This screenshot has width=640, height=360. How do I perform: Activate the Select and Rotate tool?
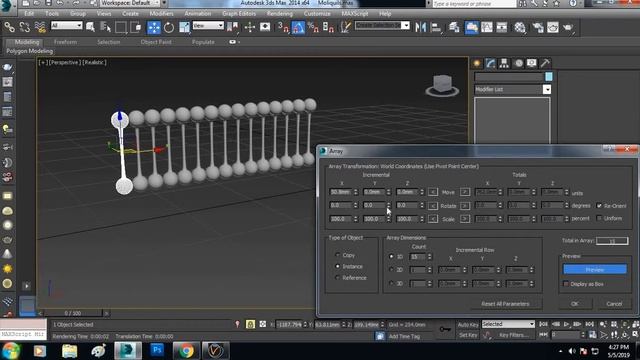pyautogui.click(x=169, y=27)
